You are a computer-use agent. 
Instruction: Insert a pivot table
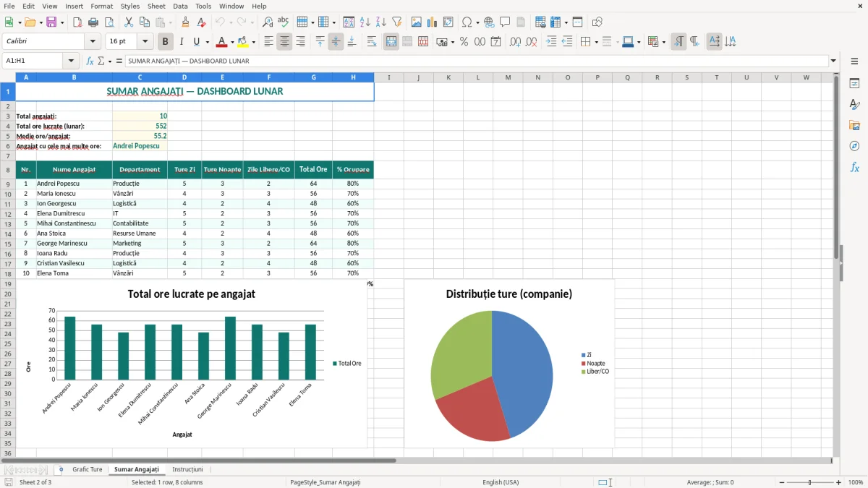coord(448,22)
